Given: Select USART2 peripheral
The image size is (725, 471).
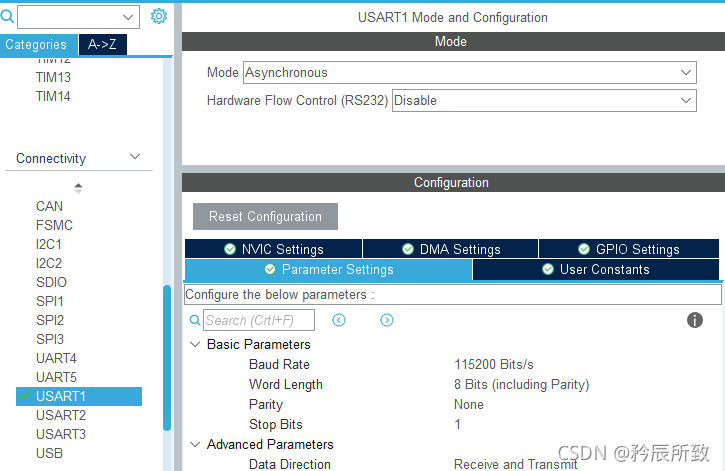Looking at the screenshot, I should tap(61, 415).
